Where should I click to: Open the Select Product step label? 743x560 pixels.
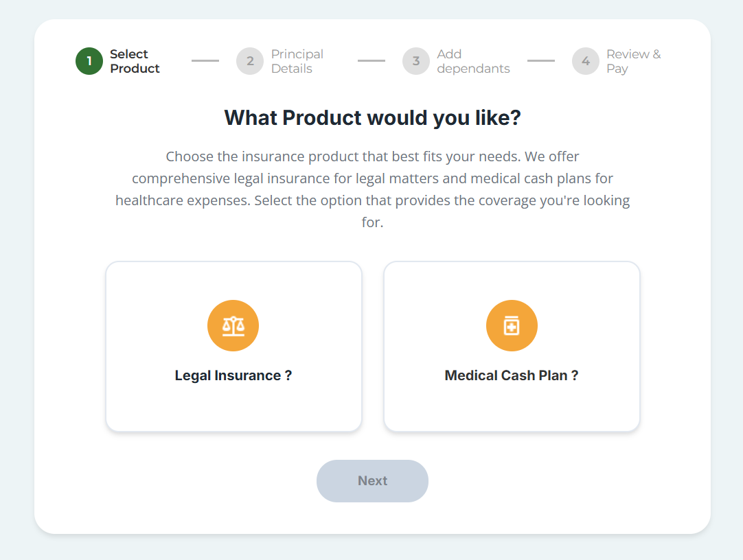pyautogui.click(x=135, y=61)
